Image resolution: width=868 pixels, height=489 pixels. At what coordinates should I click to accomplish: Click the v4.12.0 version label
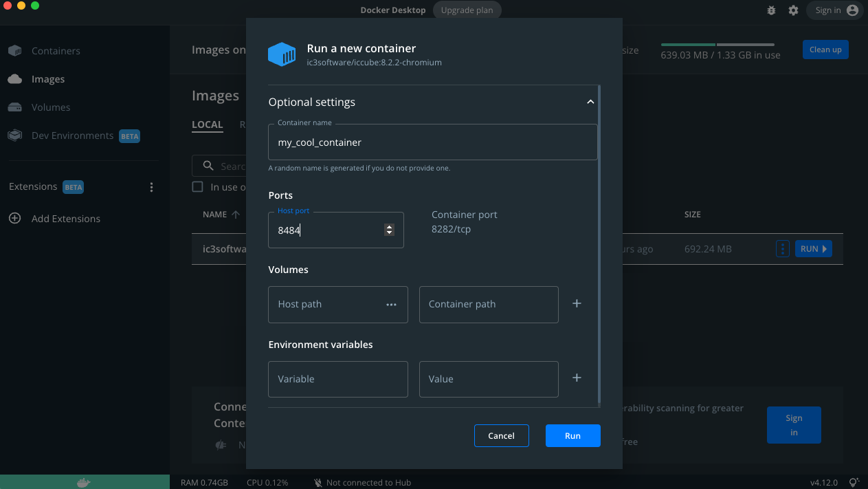point(824,483)
